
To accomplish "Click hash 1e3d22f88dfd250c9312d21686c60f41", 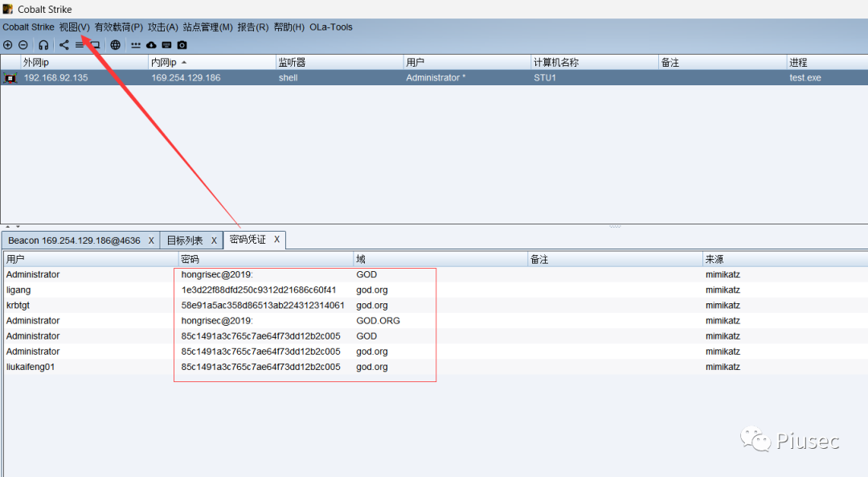I will tap(259, 290).
